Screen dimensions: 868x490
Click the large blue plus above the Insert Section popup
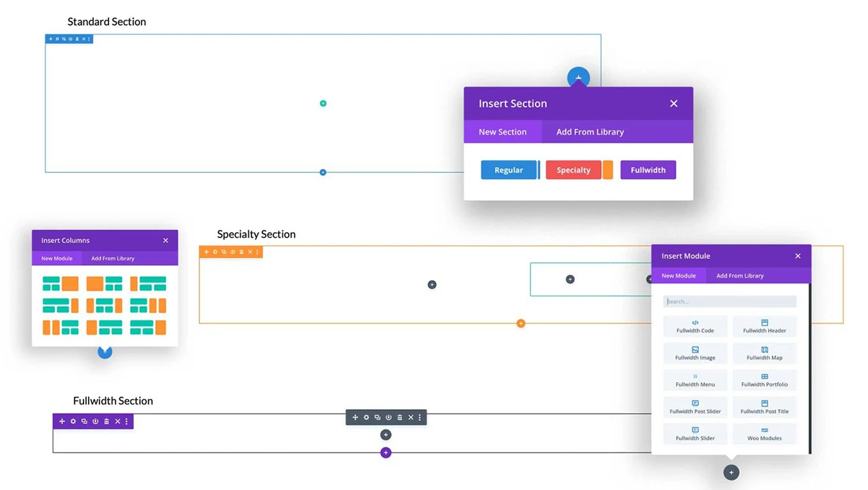578,77
